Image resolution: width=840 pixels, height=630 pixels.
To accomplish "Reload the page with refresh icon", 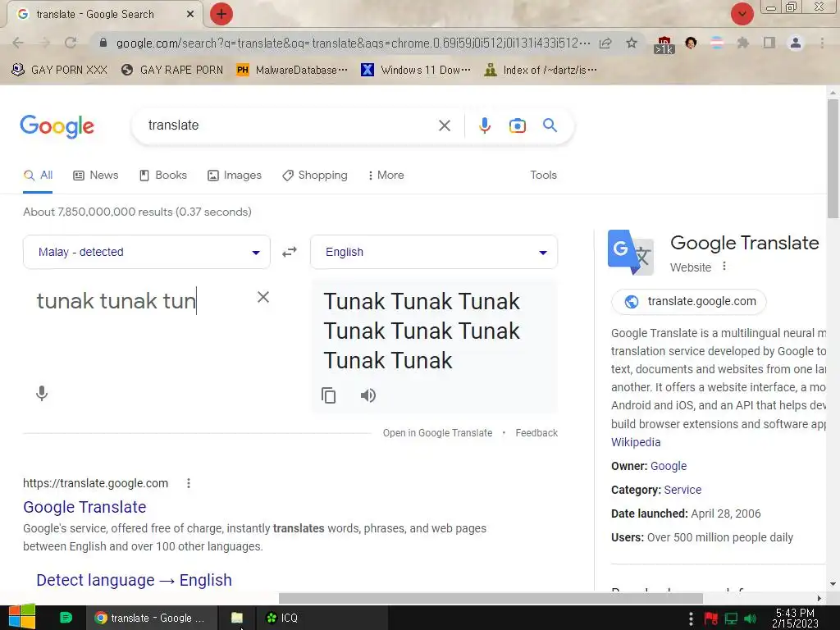I will [x=71, y=43].
